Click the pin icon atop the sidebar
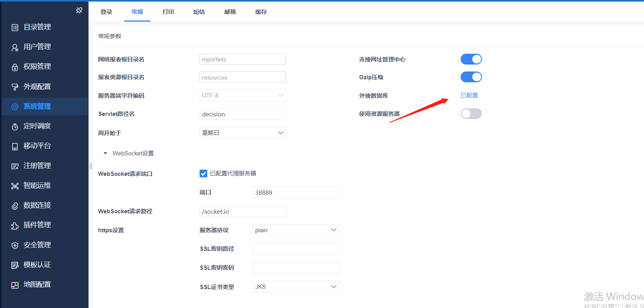This screenshot has height=308, width=644. tap(79, 10)
